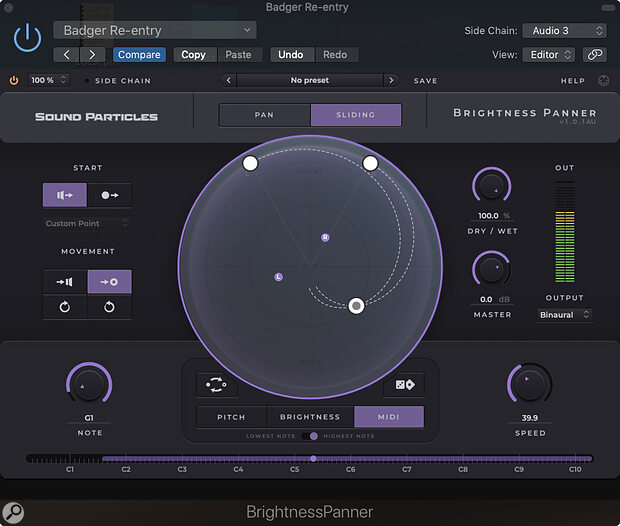Open the Badger Re-entry preset dropdown
This screenshot has width=620, height=526.
[x=155, y=30]
